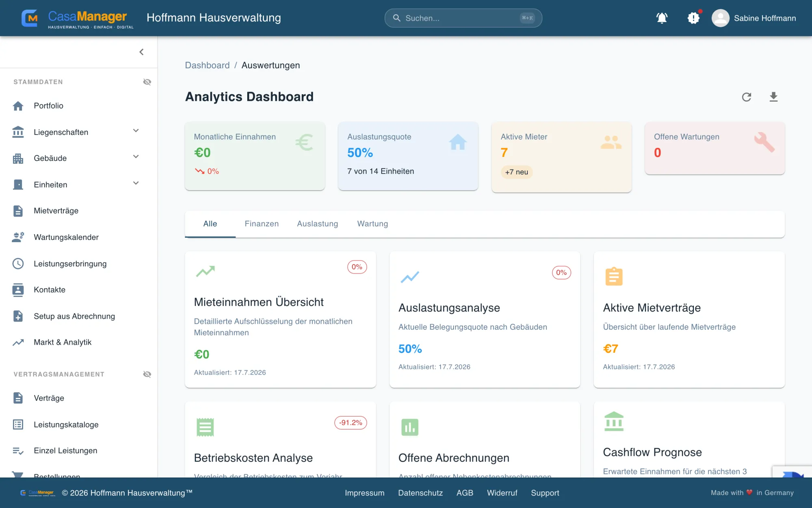Click the bank icon on Cashflow Prognose

click(x=614, y=421)
